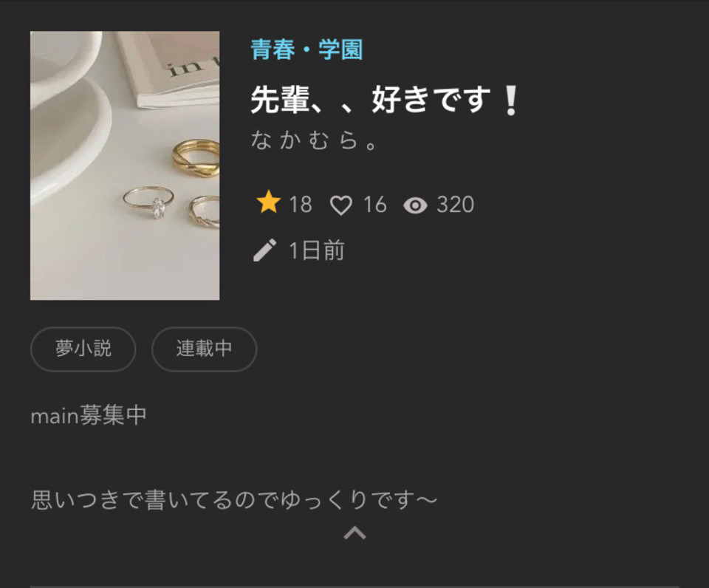This screenshot has width=709, height=588.
Task: Click the 思いつきで書いてる description line
Action: pos(234,500)
